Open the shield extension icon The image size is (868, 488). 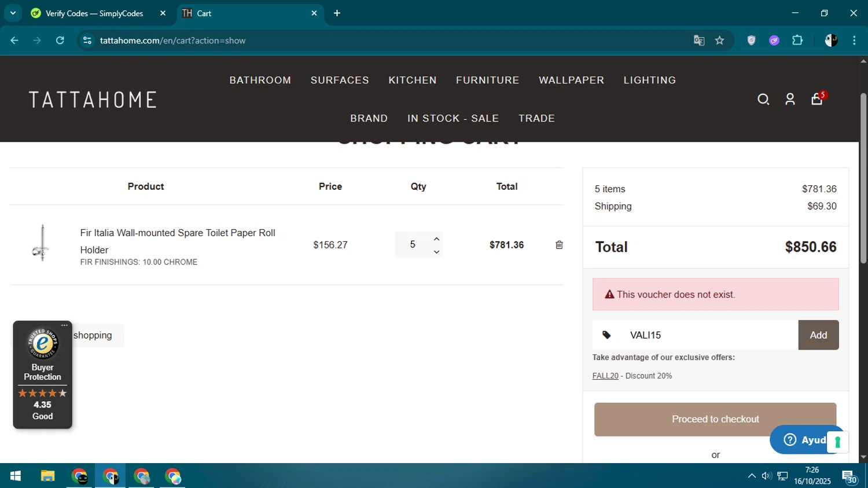pyautogui.click(x=751, y=41)
